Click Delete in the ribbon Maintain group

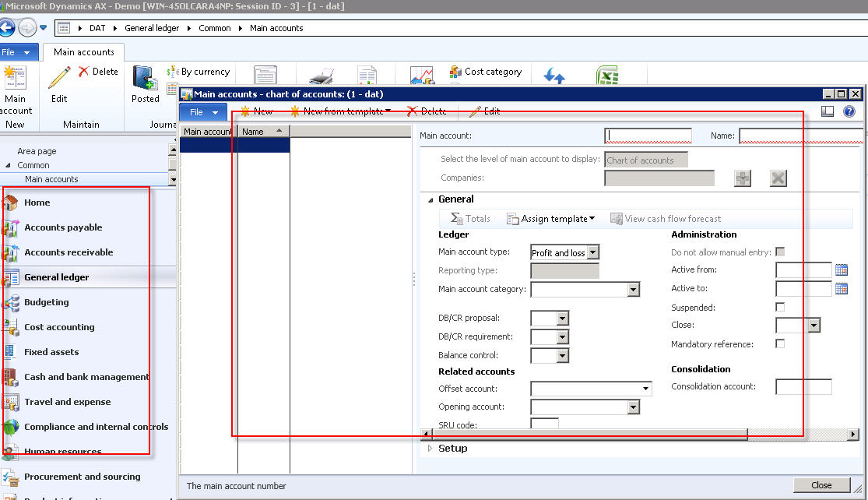(98, 72)
